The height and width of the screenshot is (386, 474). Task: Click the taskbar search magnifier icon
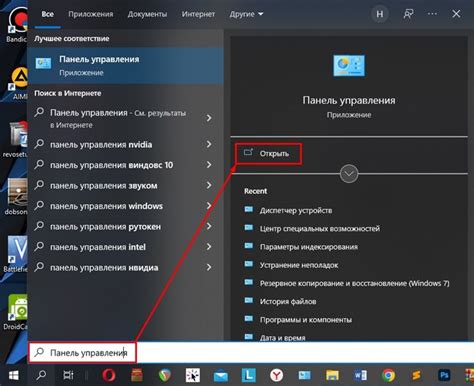point(41,375)
